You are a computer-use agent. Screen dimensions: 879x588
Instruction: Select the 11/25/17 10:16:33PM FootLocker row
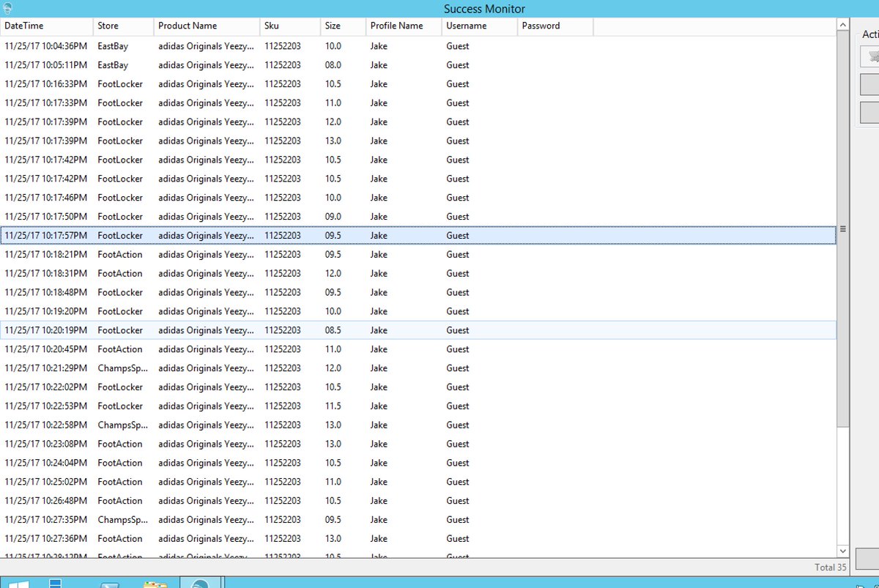coord(418,84)
